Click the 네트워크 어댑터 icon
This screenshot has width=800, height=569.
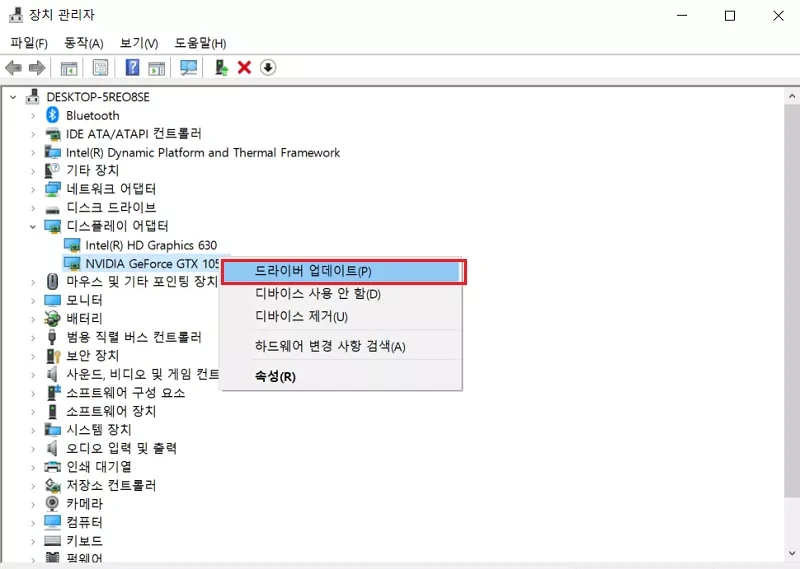(53, 189)
